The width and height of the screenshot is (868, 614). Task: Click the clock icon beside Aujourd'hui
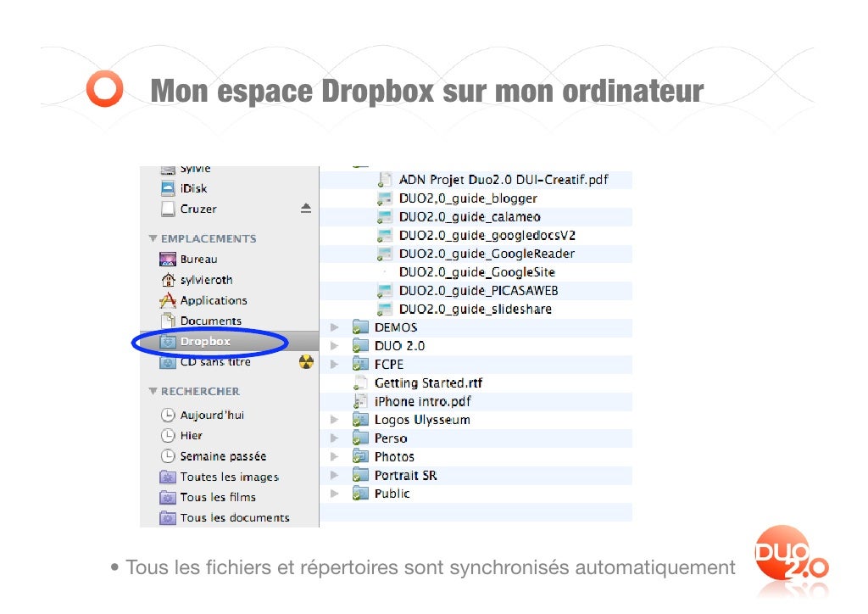(x=168, y=415)
